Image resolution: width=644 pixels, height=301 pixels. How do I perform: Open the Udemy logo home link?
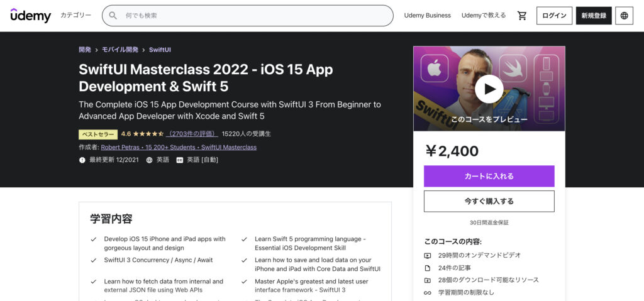coord(30,16)
